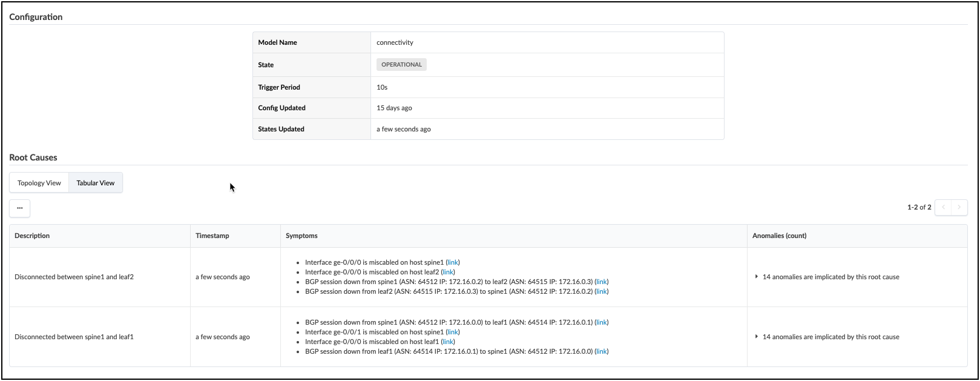The width and height of the screenshot is (980, 381).
Task: Open link for BGP session spine1 to leaf1
Action: (602, 322)
